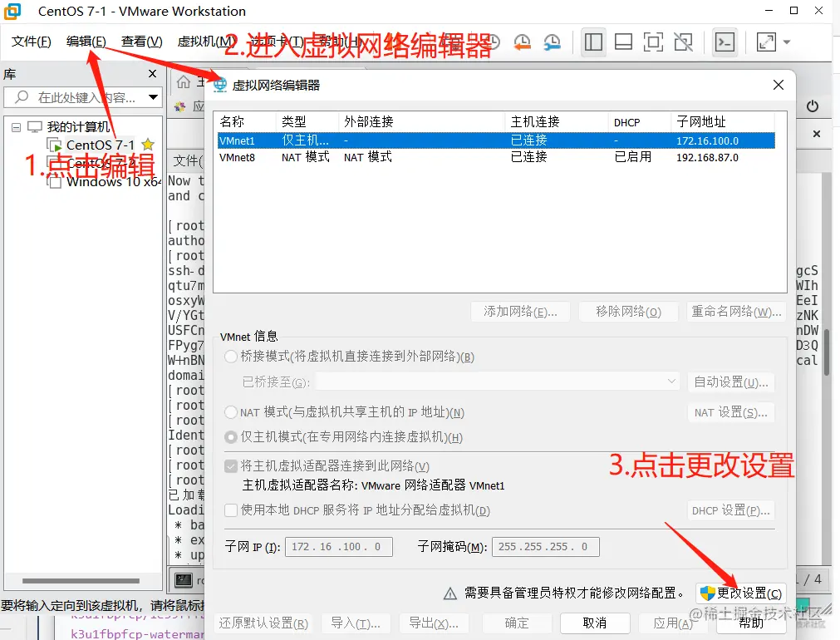Image resolution: width=840 pixels, height=640 pixels.
Task: Click the 子网 IP input field
Action: coord(338,547)
